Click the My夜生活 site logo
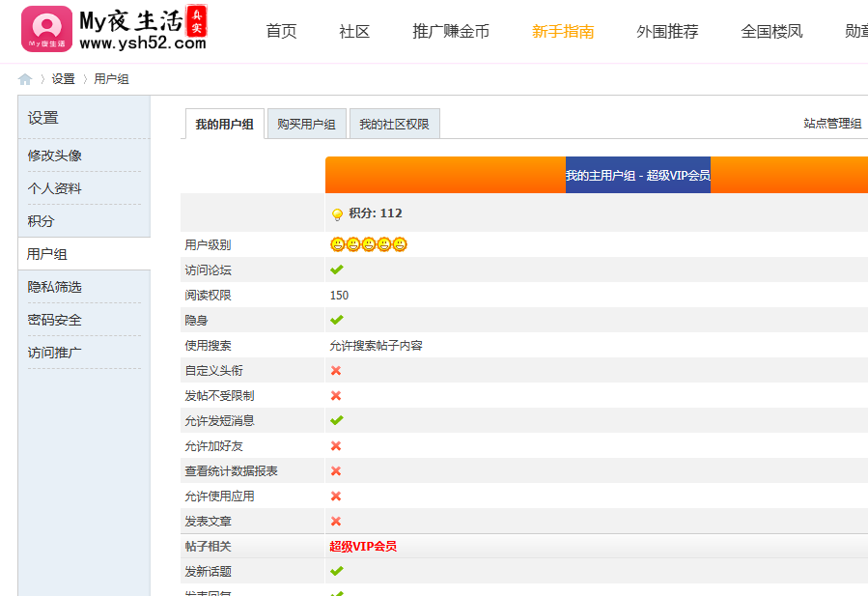Image resolution: width=868 pixels, height=596 pixels. click(x=114, y=29)
